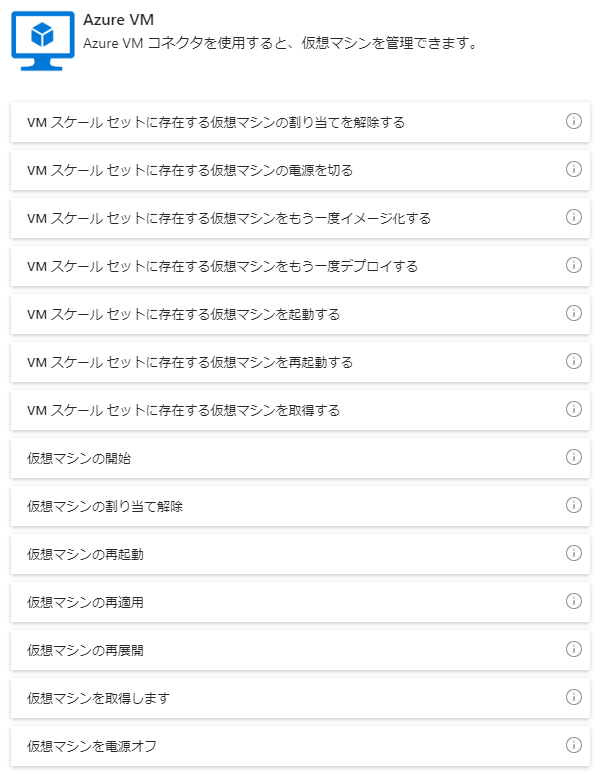The image size is (600, 775).
Task: Open info icon next to 仮想マシンの開始
Action: [573, 457]
